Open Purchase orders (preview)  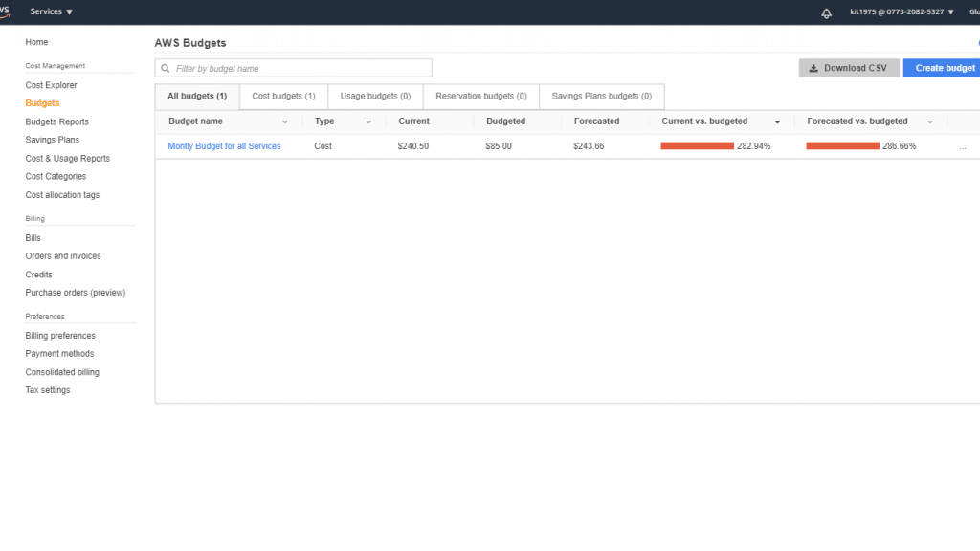click(76, 293)
